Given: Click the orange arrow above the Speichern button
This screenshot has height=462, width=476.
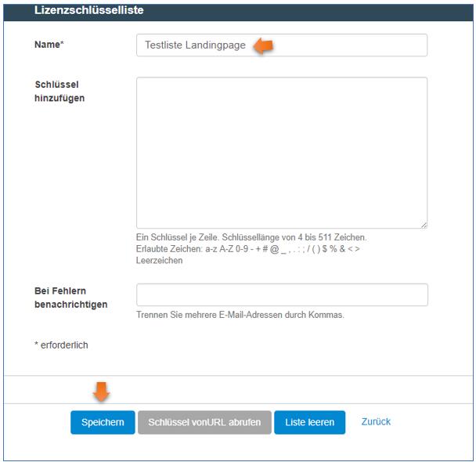Looking at the screenshot, I should [x=102, y=391].
